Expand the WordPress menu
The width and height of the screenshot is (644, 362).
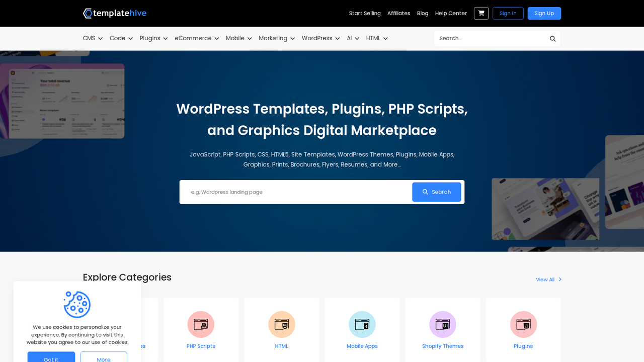320,38
